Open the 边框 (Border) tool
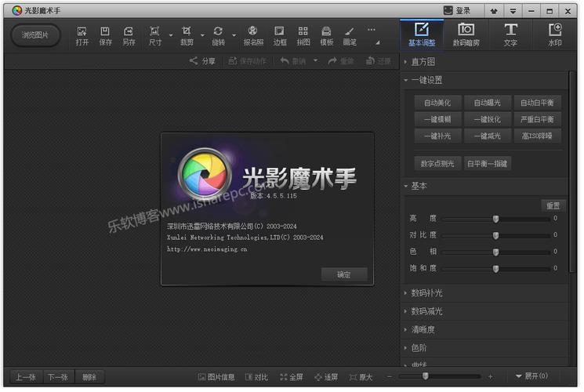Viewport: 584px width, 392px height. coord(280,35)
